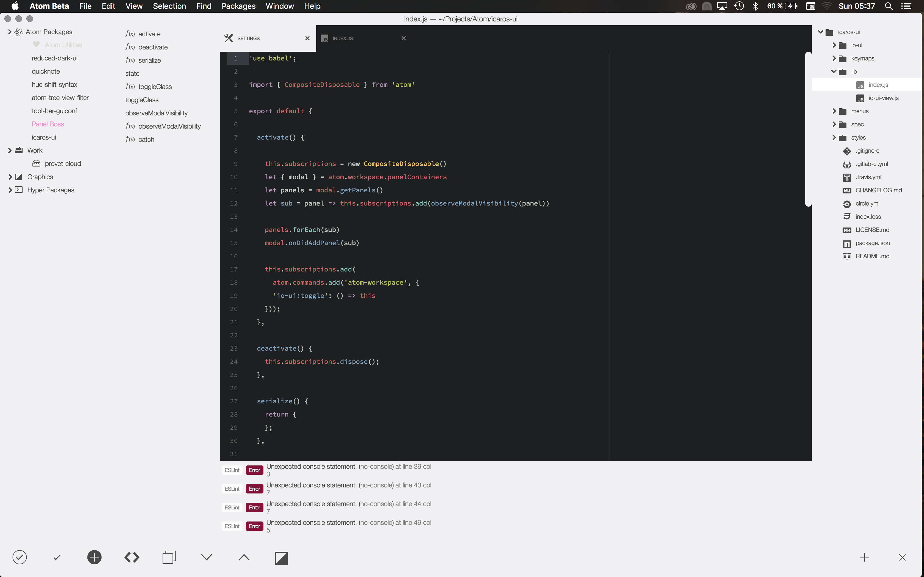Open the macOS Spotlight search icon
The width and height of the screenshot is (924, 577).
coord(889,6)
